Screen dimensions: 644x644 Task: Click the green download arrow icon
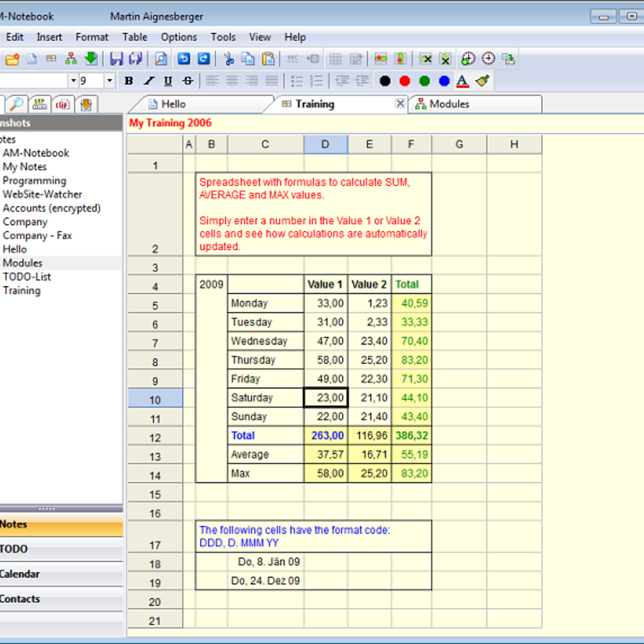pos(91,59)
